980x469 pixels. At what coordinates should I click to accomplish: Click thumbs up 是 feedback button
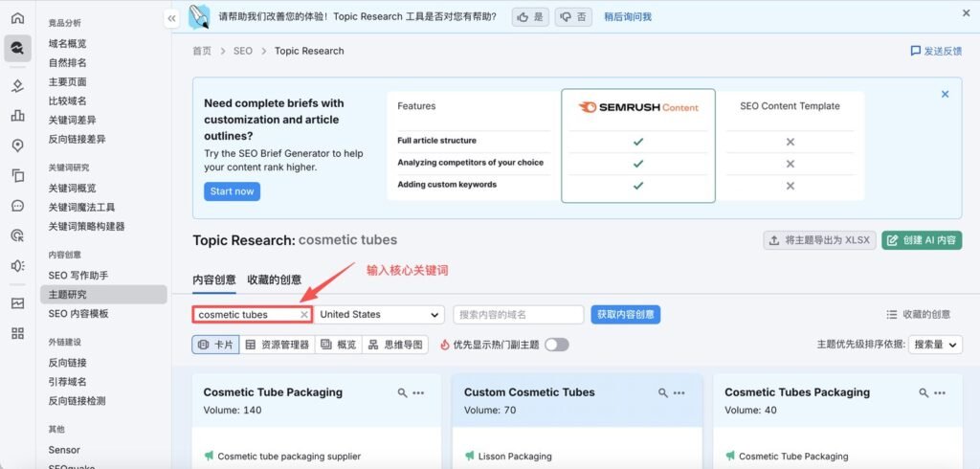point(530,17)
